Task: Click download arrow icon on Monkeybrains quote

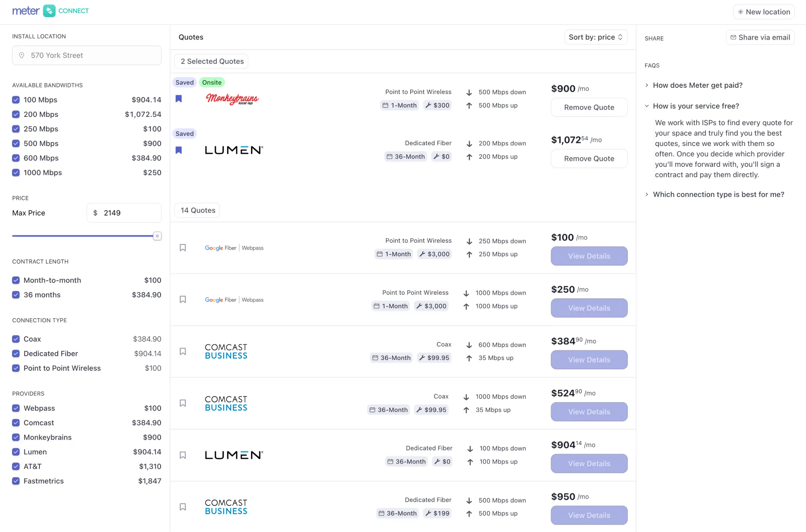Action: point(469,92)
